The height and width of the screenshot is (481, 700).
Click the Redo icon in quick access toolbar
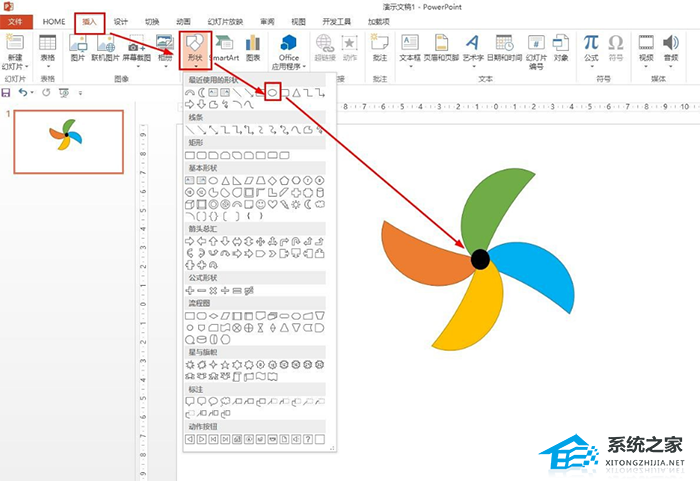[x=46, y=92]
